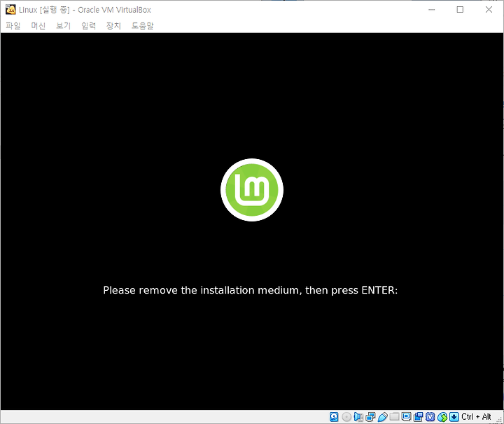The width and height of the screenshot is (504, 424).
Task: Open the 장치 menu
Action: pos(113,26)
